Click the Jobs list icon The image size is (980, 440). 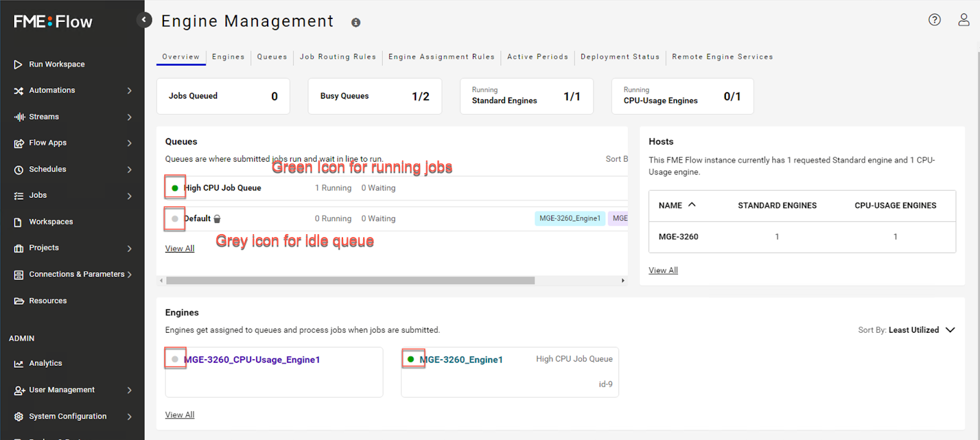coord(18,196)
